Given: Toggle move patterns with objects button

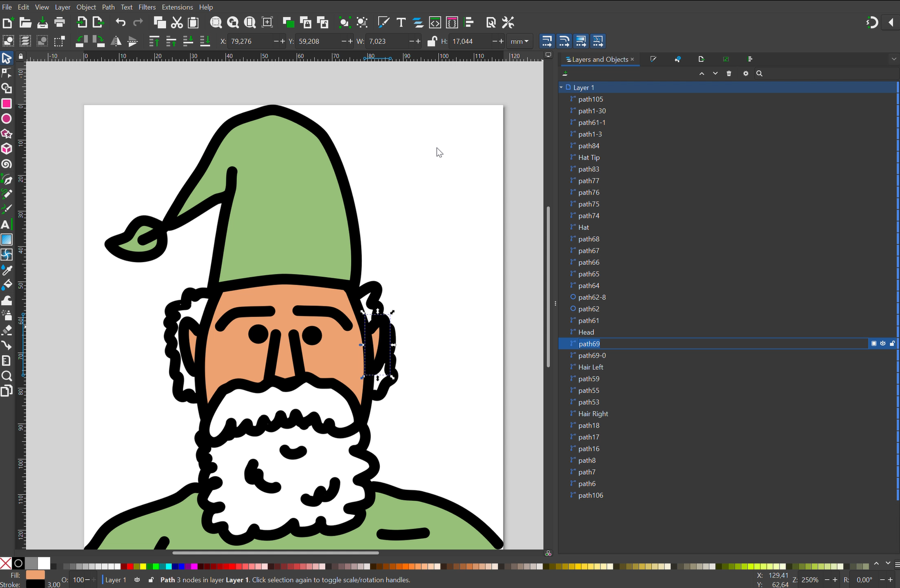Looking at the screenshot, I should coord(598,41).
